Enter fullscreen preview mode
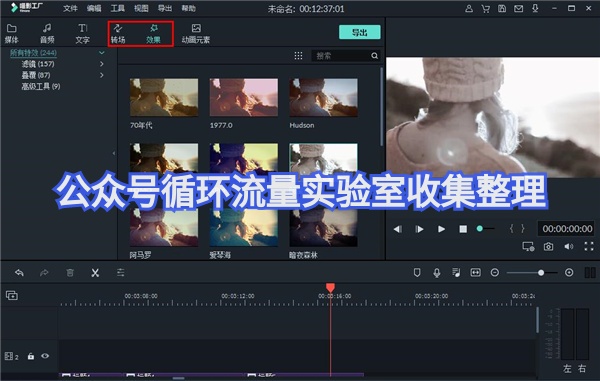 pyautogui.click(x=589, y=247)
